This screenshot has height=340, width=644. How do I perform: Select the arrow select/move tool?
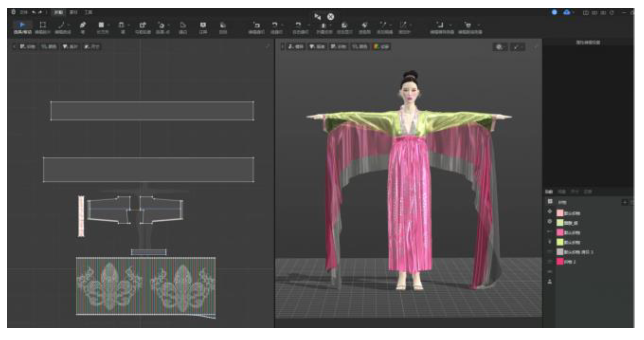[x=22, y=25]
